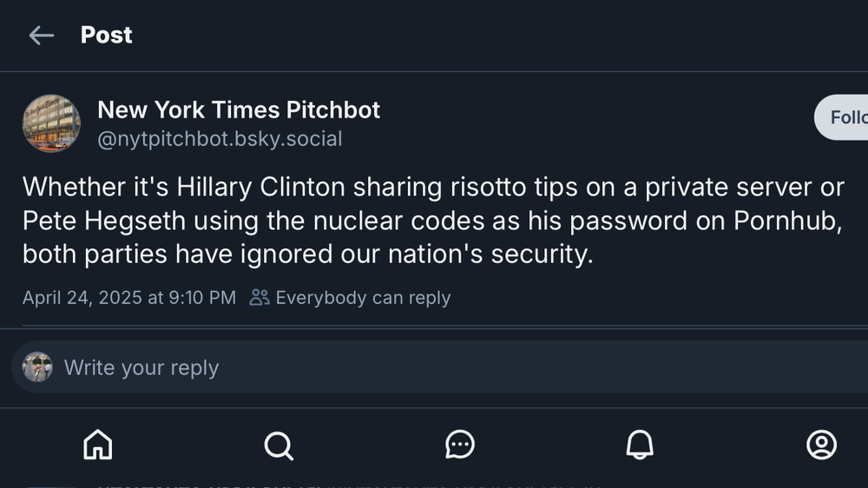The image size is (868, 488).
Task: Open the Chat messages bubble icon
Action: click(459, 445)
